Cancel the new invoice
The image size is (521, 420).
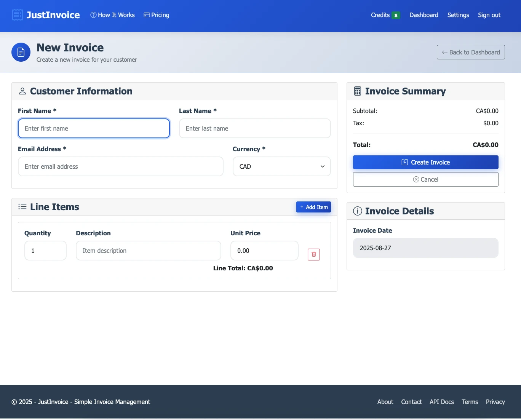tap(425, 179)
